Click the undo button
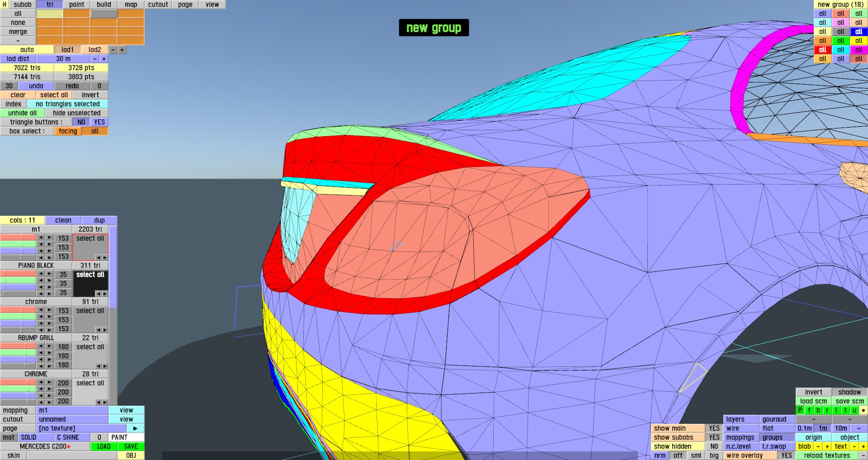Viewport: 868px width, 460px height. click(x=36, y=86)
